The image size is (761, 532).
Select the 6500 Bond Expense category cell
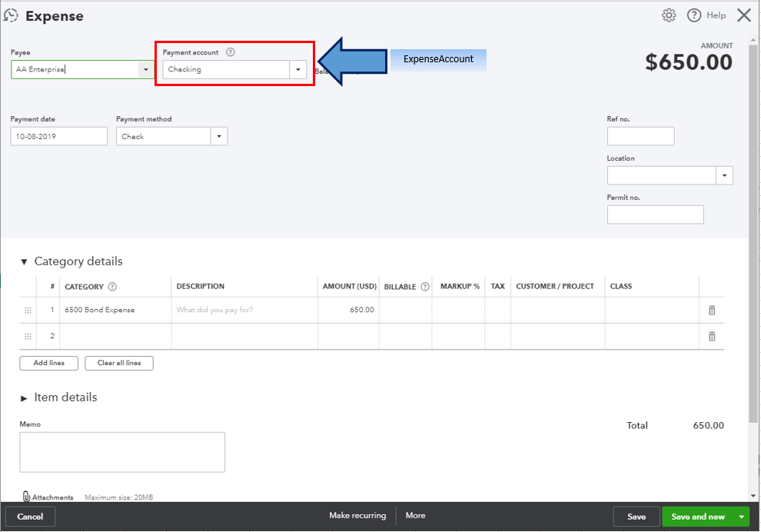click(x=115, y=310)
